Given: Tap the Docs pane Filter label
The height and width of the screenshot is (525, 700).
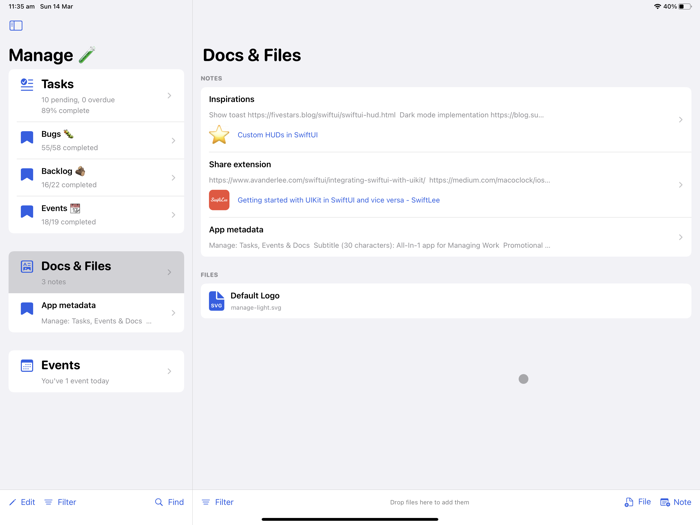Looking at the screenshot, I should click(x=224, y=502).
